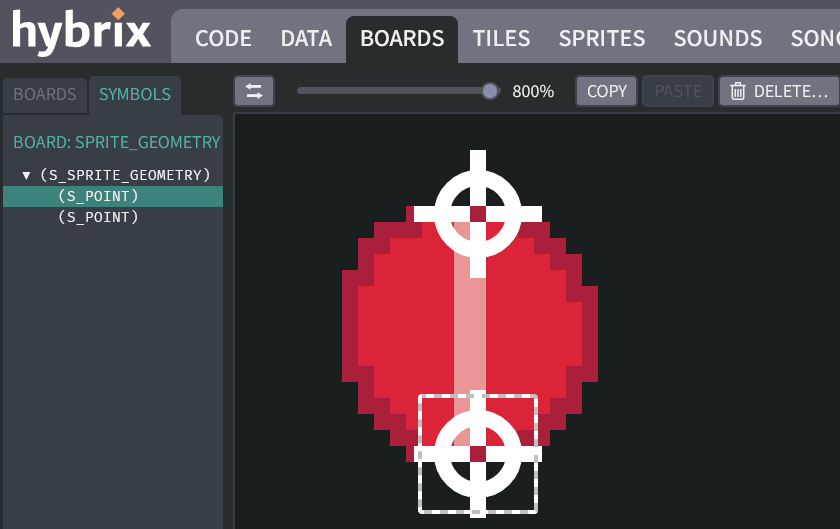Click the BOARD: SPRITE_GEOMETRY heading

point(117,142)
